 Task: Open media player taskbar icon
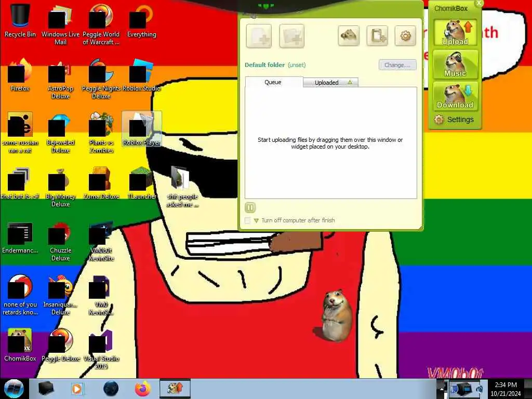coord(77,389)
